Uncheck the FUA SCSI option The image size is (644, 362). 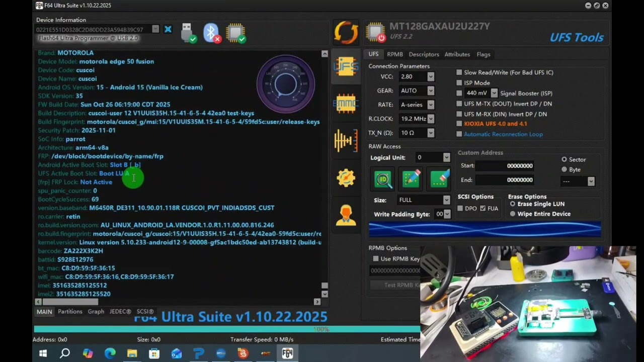click(483, 208)
